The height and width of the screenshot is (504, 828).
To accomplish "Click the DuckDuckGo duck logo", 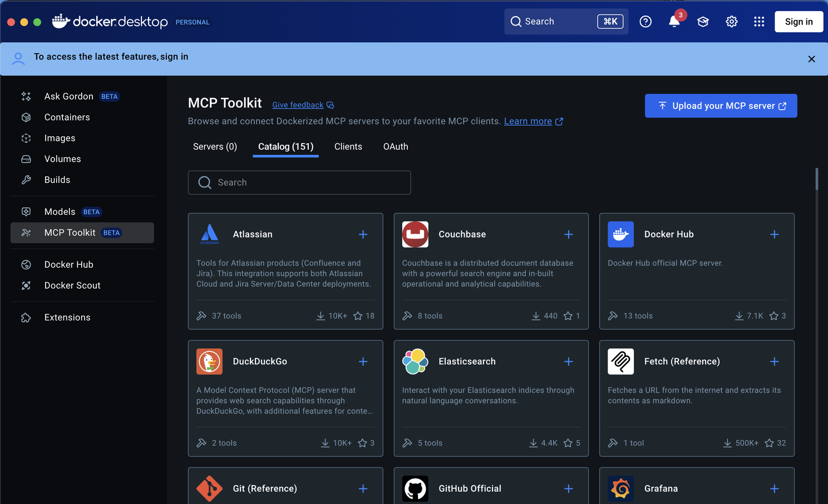I will [x=209, y=362].
